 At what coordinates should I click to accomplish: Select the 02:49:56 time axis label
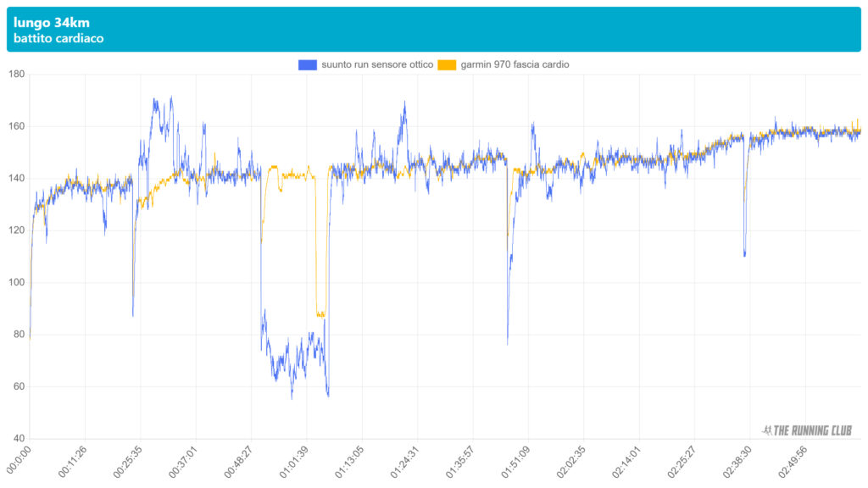pyautogui.click(x=792, y=458)
